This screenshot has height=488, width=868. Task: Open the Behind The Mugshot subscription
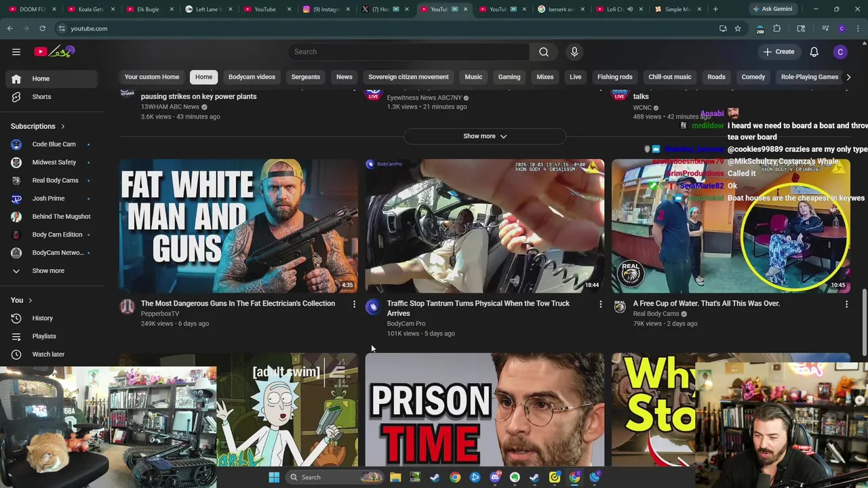[x=51, y=216]
